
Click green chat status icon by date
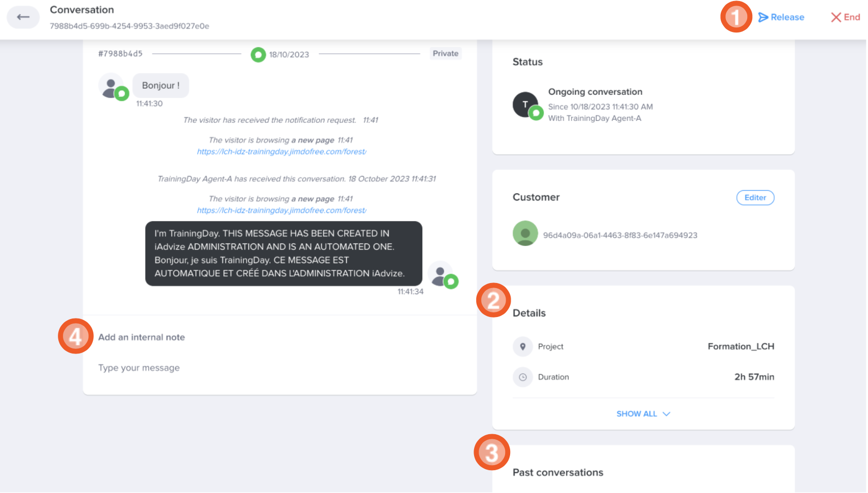pyautogui.click(x=258, y=54)
